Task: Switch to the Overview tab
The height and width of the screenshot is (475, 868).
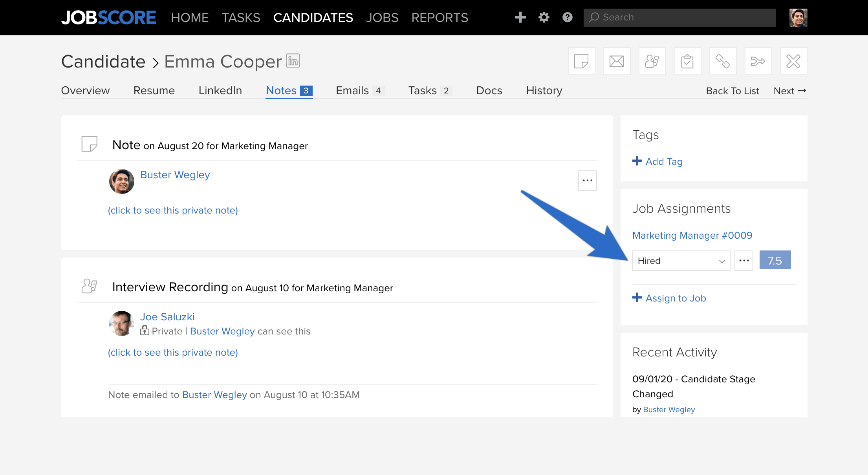Action: [85, 91]
